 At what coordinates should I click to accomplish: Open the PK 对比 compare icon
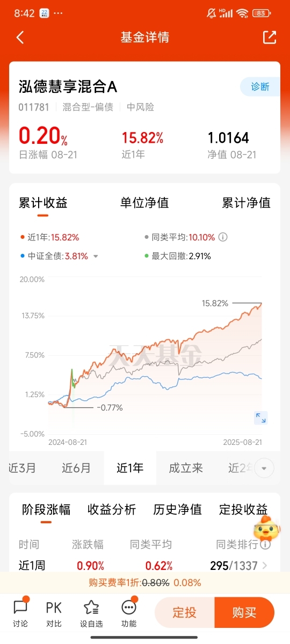(x=54, y=612)
